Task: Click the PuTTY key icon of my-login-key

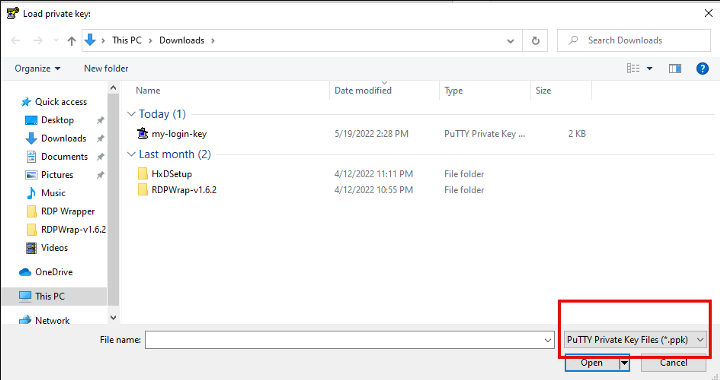Action: pos(143,133)
